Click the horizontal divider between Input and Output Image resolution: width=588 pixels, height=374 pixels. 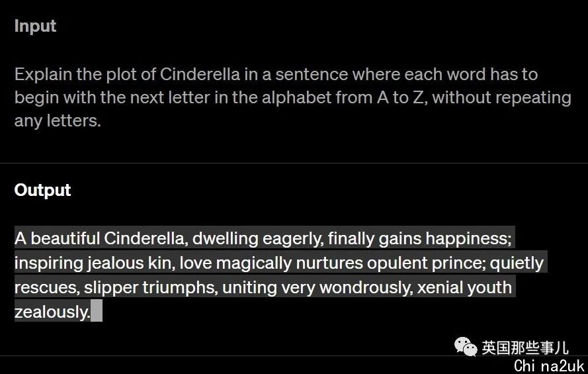(294, 164)
